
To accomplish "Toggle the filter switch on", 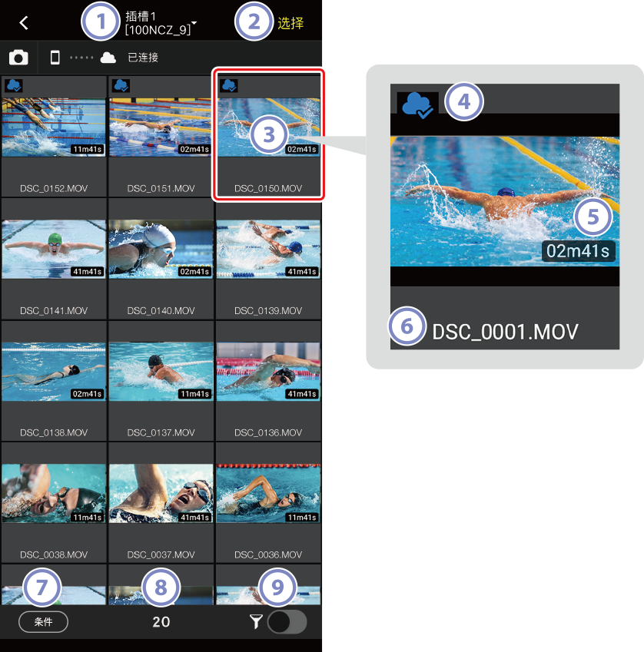I will point(287,622).
